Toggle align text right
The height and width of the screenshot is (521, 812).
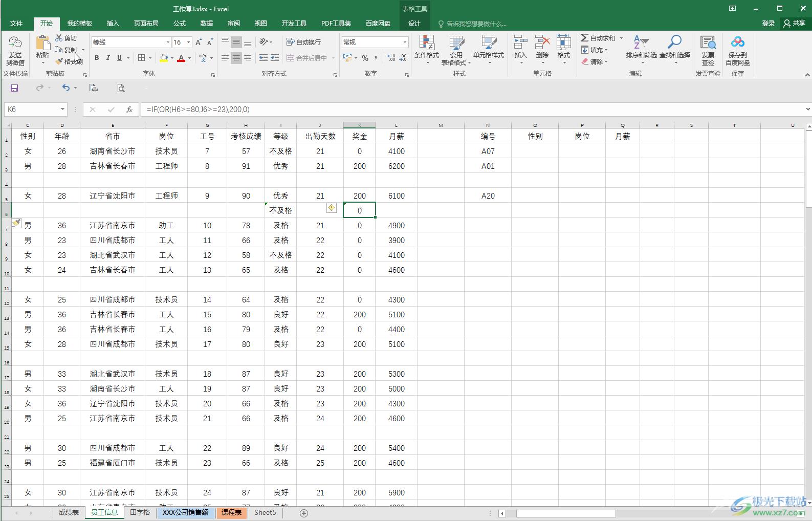click(x=247, y=58)
